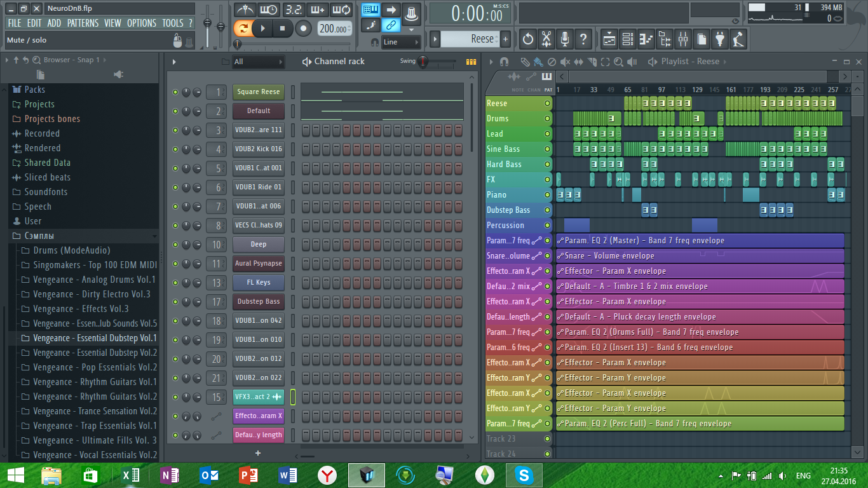Viewport: 868px width, 488px height.
Task: Mute the FL Keys channel
Action: pos(175,283)
